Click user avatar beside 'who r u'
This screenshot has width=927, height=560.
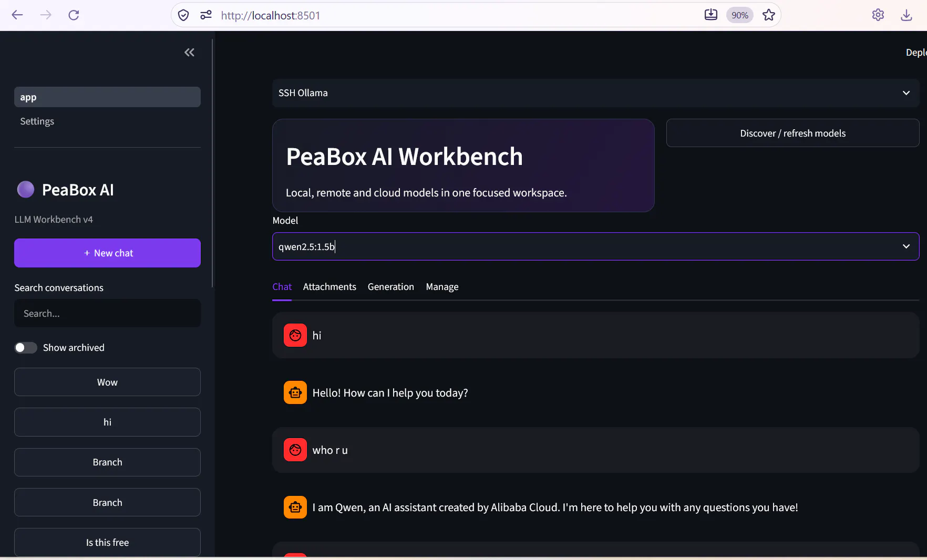click(x=295, y=450)
